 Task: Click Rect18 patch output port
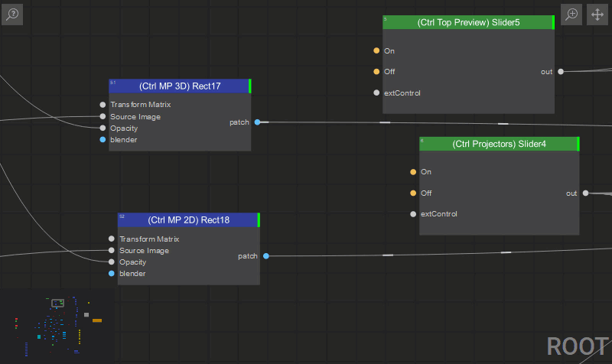(265, 256)
